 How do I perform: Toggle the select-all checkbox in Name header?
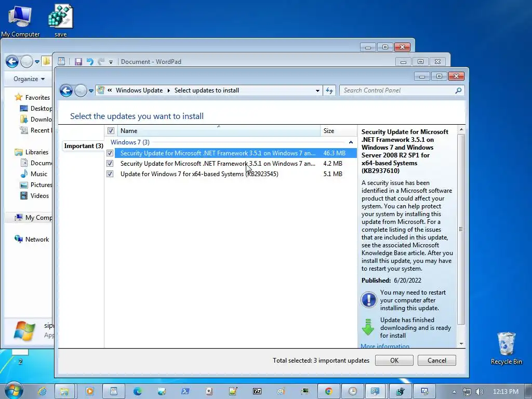click(x=111, y=130)
